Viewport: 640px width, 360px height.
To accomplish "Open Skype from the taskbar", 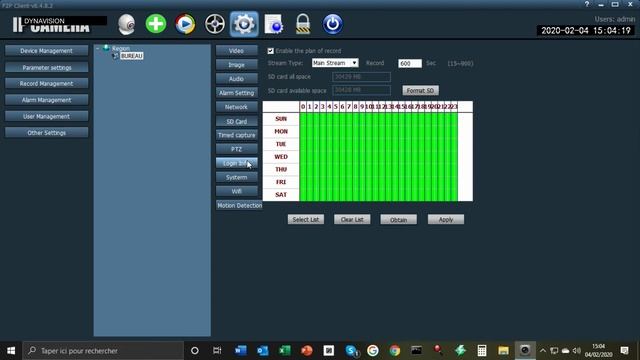I will 351,351.
